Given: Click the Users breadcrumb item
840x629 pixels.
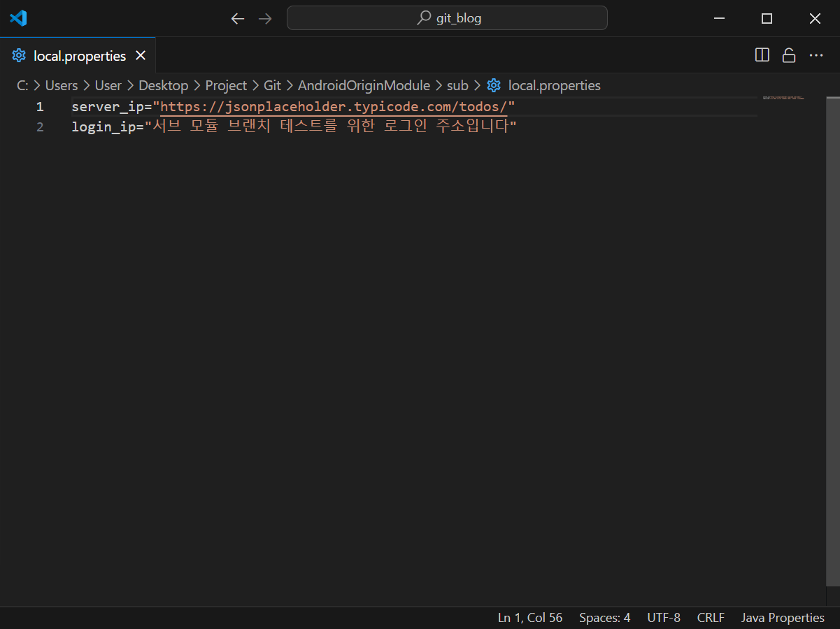Looking at the screenshot, I should (x=62, y=85).
